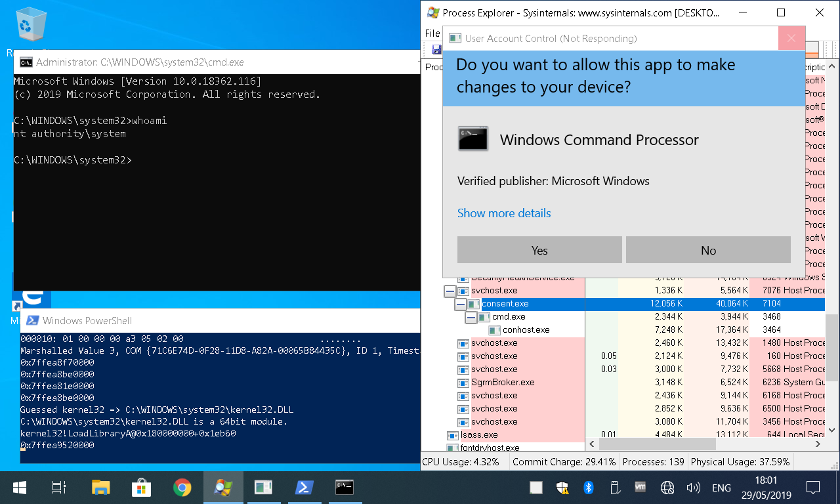Collapse the cmd.exe process tree node
Viewport: 840px width, 504px height.
pyautogui.click(x=471, y=317)
